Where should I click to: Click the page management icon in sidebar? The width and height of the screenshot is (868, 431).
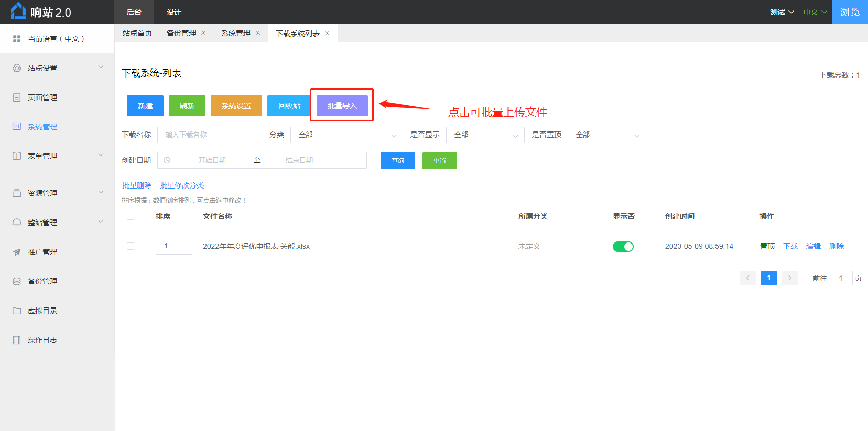(x=17, y=97)
